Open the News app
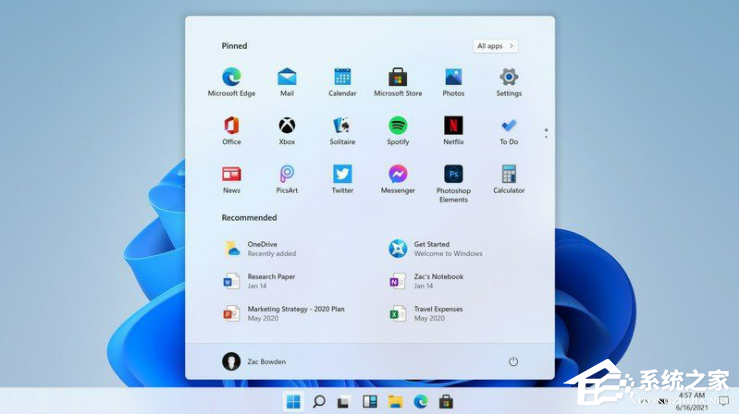The width and height of the screenshot is (739, 414). pos(231,179)
